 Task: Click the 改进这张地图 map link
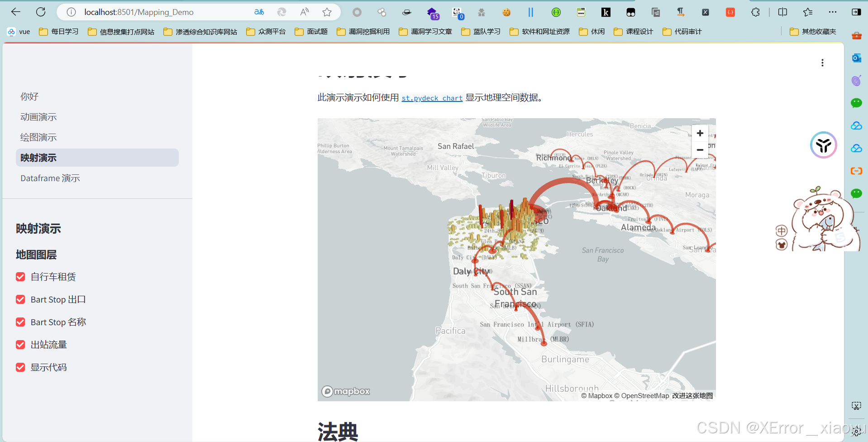coord(692,395)
